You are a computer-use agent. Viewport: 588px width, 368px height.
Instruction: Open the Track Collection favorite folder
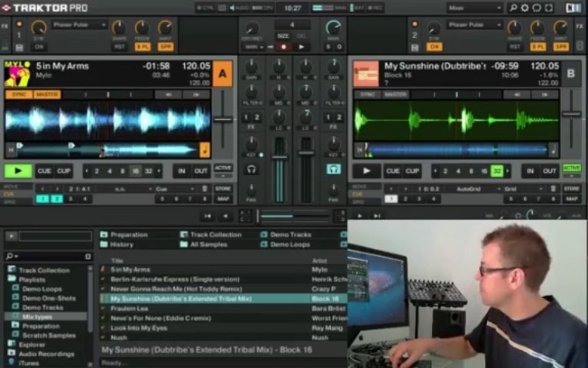point(211,235)
